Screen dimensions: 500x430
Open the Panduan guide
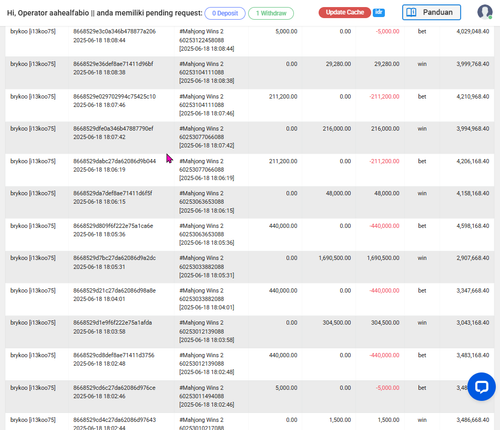tap(431, 12)
